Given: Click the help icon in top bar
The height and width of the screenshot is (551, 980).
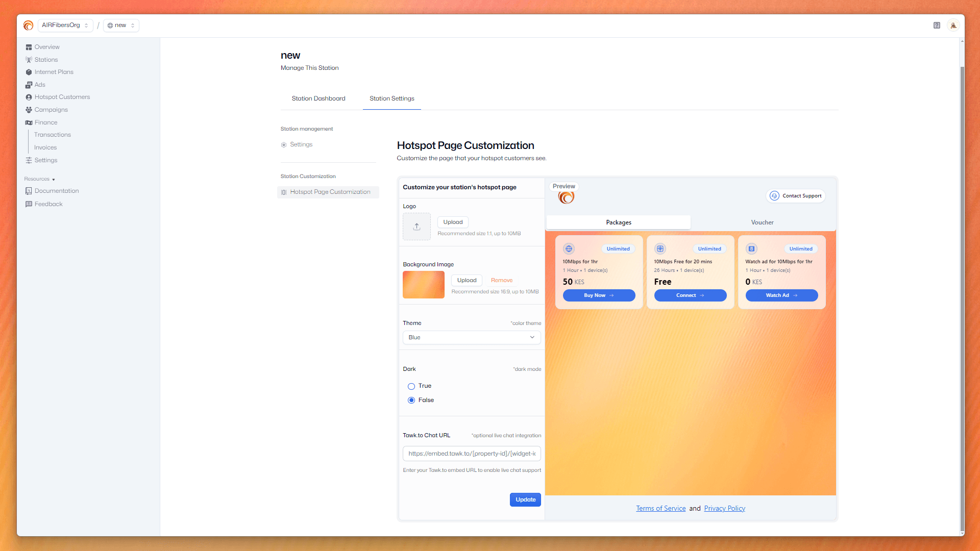Looking at the screenshot, I should [x=937, y=25].
